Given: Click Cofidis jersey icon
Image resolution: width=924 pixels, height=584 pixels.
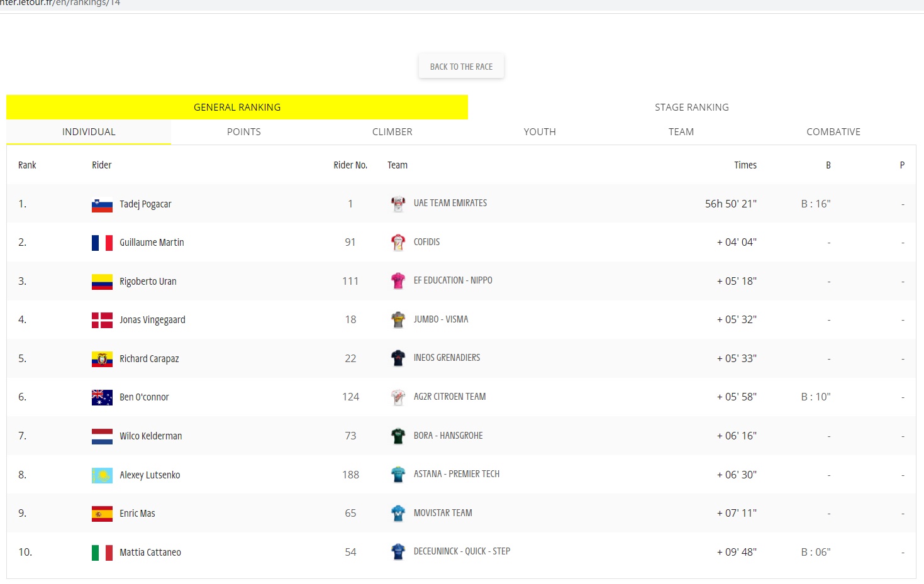Looking at the screenshot, I should tap(398, 242).
